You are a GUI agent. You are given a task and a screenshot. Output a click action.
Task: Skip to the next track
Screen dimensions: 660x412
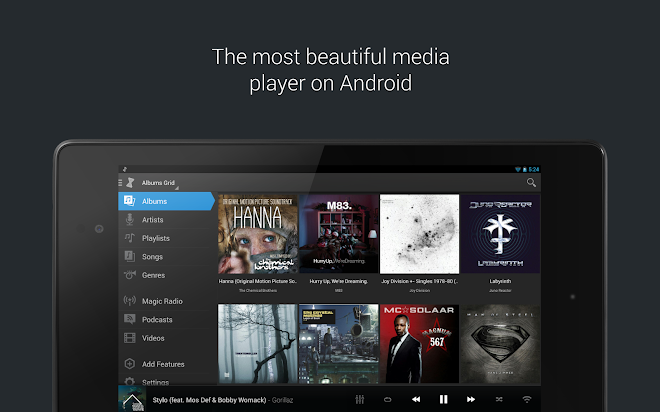pyautogui.click(x=471, y=399)
